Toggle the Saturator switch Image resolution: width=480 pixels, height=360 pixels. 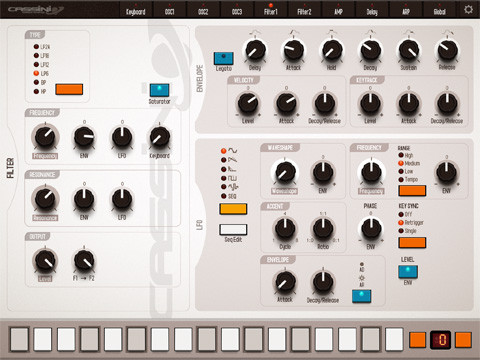coord(159,90)
